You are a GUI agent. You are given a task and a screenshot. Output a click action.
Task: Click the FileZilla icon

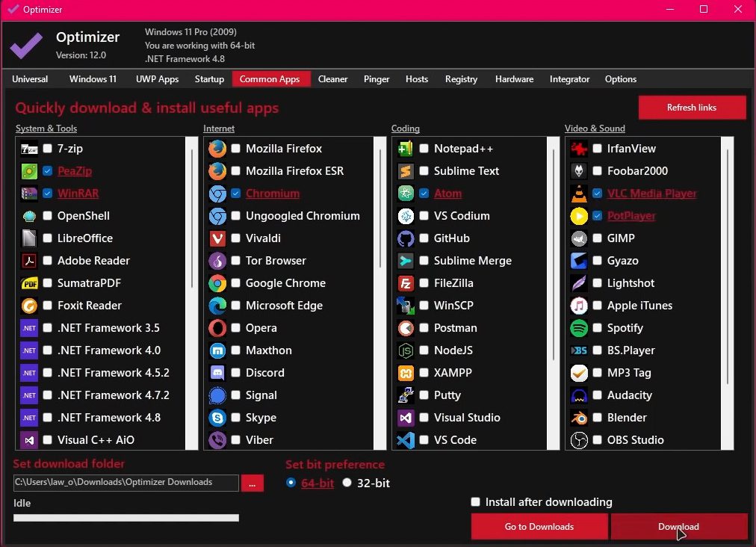(406, 283)
